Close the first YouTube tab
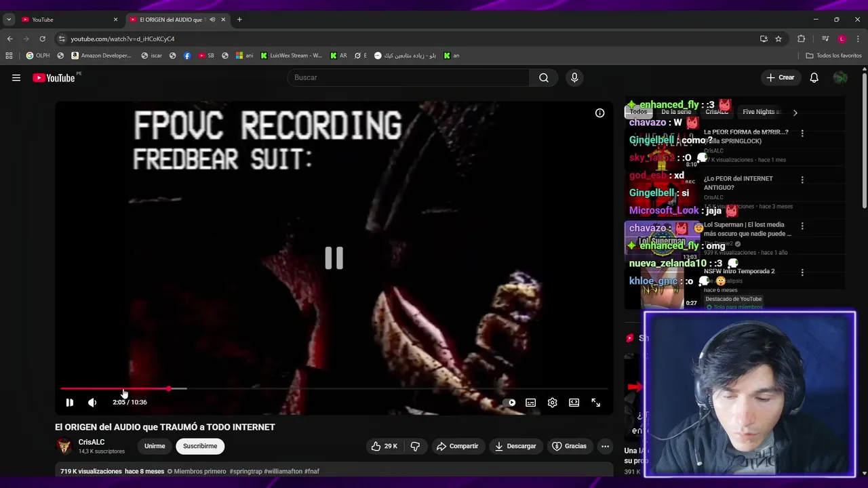 pos(115,20)
